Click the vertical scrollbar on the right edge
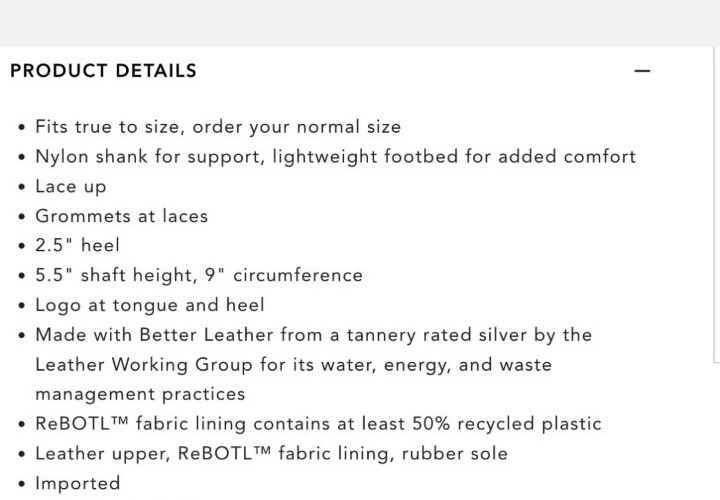 coord(716,204)
